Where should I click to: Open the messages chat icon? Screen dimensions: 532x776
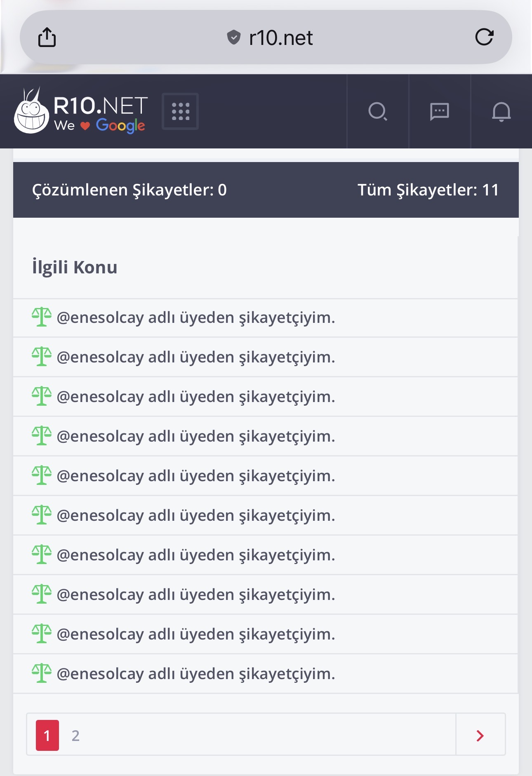[x=440, y=111]
